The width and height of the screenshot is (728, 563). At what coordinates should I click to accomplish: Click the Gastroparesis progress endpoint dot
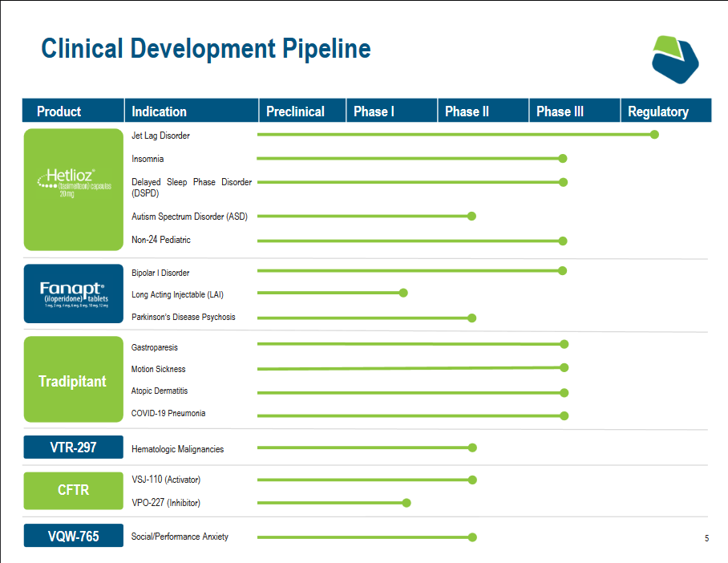[564, 344]
